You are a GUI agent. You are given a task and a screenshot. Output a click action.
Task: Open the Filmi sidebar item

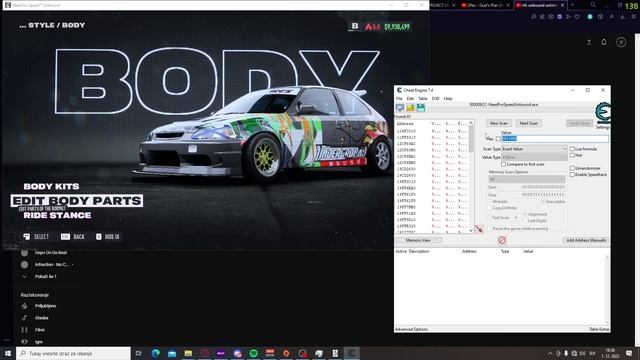(x=33, y=329)
